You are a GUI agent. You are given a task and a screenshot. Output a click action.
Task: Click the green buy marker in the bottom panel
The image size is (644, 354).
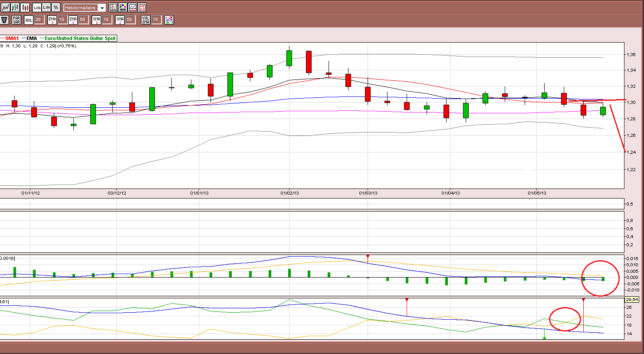pyautogui.click(x=545, y=337)
